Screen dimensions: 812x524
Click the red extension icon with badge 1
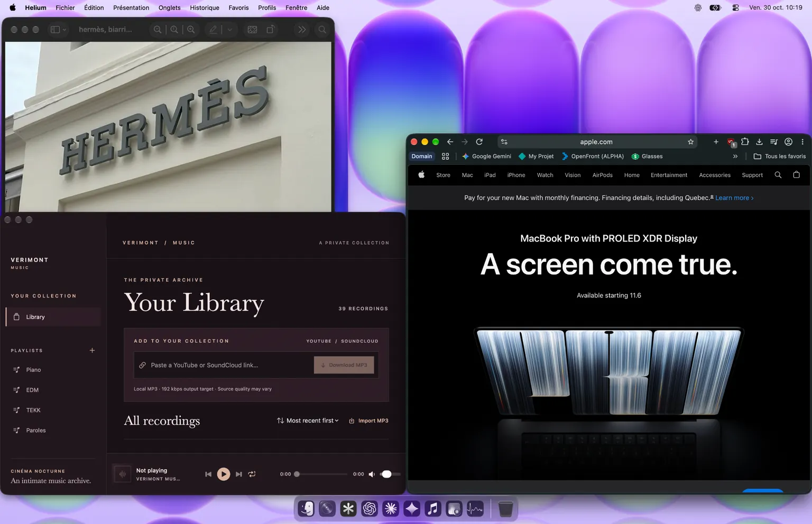click(731, 142)
